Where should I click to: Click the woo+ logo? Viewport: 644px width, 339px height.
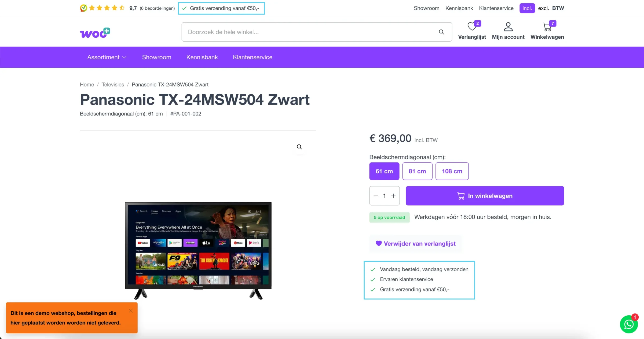coord(95,33)
